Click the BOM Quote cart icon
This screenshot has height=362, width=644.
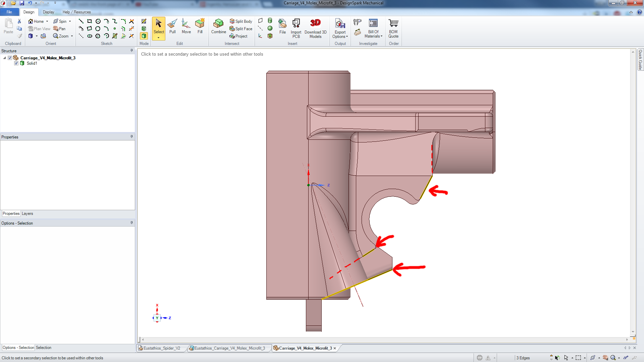coord(393,27)
